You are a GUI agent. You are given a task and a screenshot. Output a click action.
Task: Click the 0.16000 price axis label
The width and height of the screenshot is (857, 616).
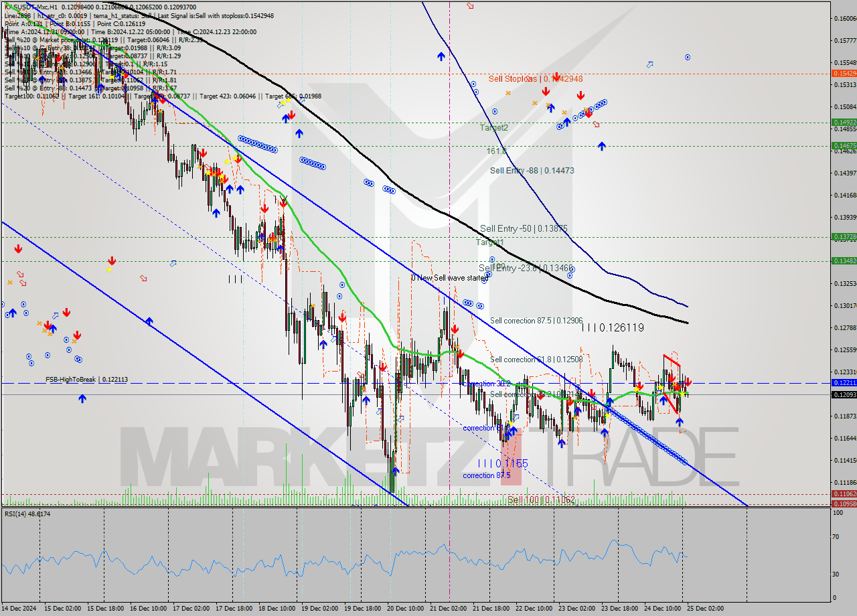(845, 18)
